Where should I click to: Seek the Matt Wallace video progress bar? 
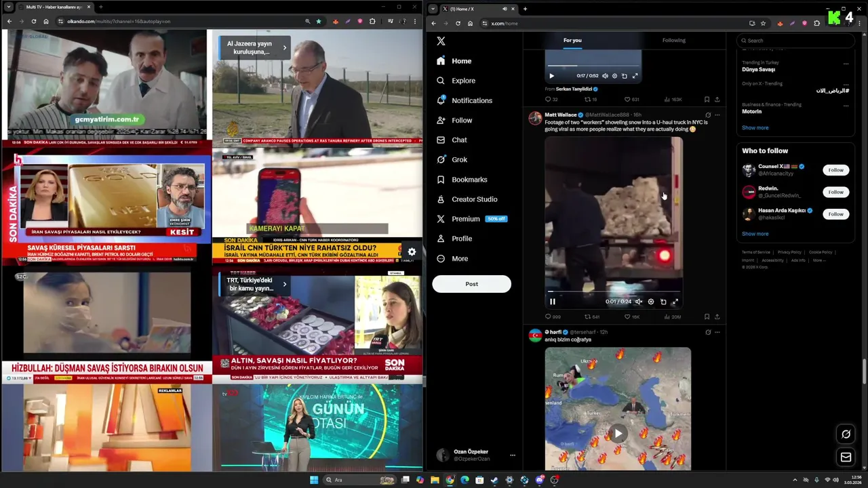click(x=614, y=292)
